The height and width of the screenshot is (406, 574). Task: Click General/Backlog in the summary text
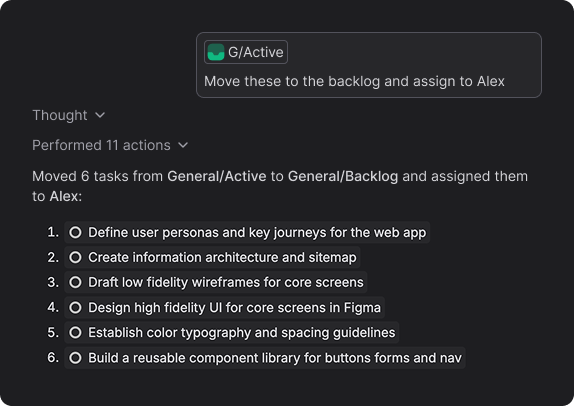tap(343, 176)
